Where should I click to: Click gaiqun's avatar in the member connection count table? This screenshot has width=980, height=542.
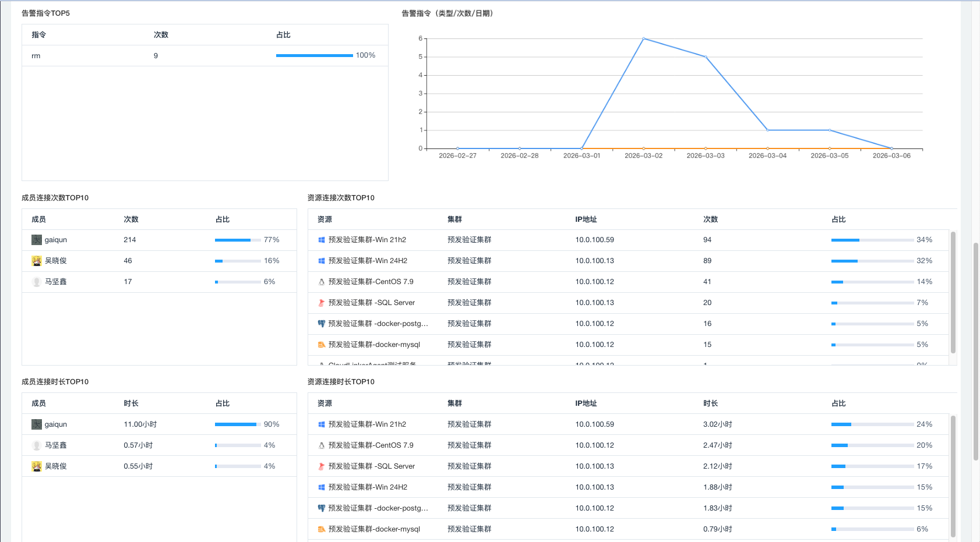tap(36, 240)
